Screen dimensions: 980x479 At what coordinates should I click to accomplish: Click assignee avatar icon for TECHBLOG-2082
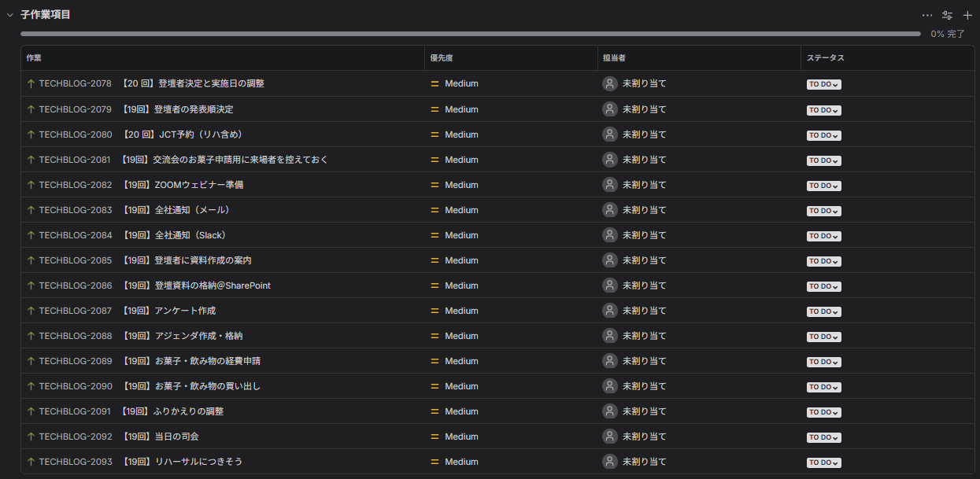click(609, 185)
